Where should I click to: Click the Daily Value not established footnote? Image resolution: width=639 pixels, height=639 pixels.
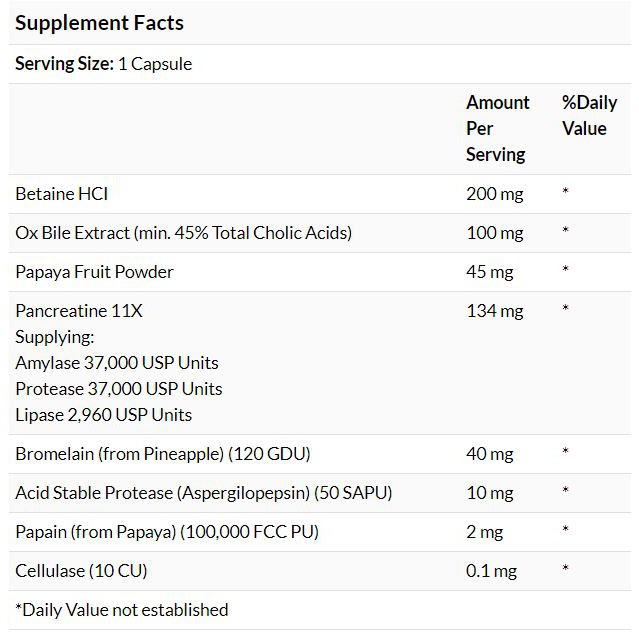click(121, 610)
